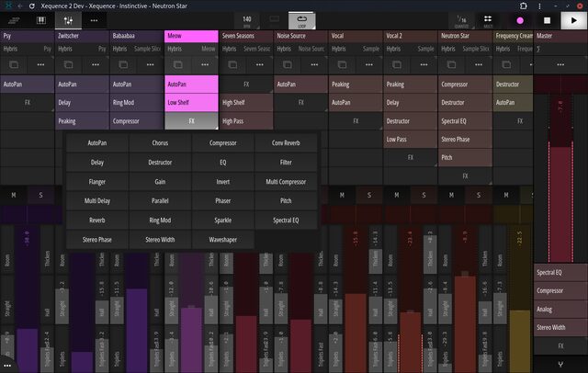
Task: Stop playback with the square button
Action: point(547,20)
